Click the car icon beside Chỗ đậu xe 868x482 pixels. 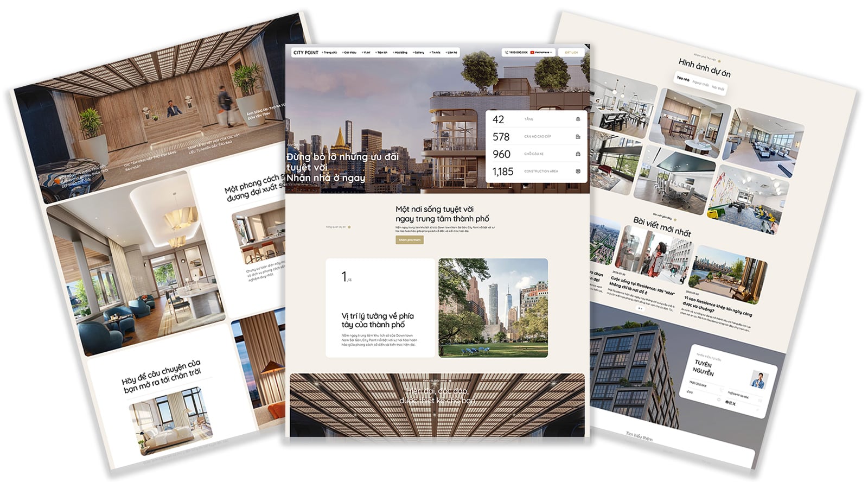578,154
